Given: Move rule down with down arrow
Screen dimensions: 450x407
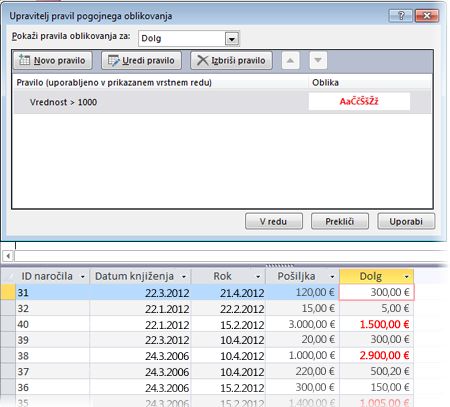Looking at the screenshot, I should coord(318,60).
